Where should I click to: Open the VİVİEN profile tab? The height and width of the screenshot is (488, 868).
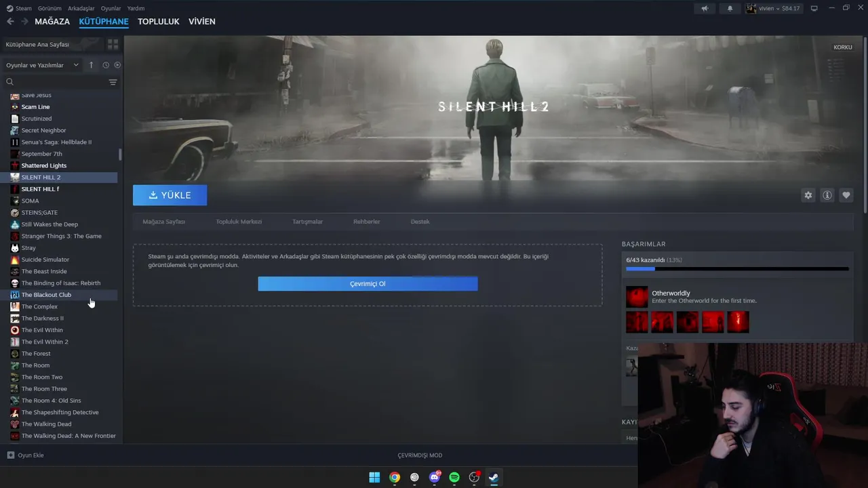[202, 22]
